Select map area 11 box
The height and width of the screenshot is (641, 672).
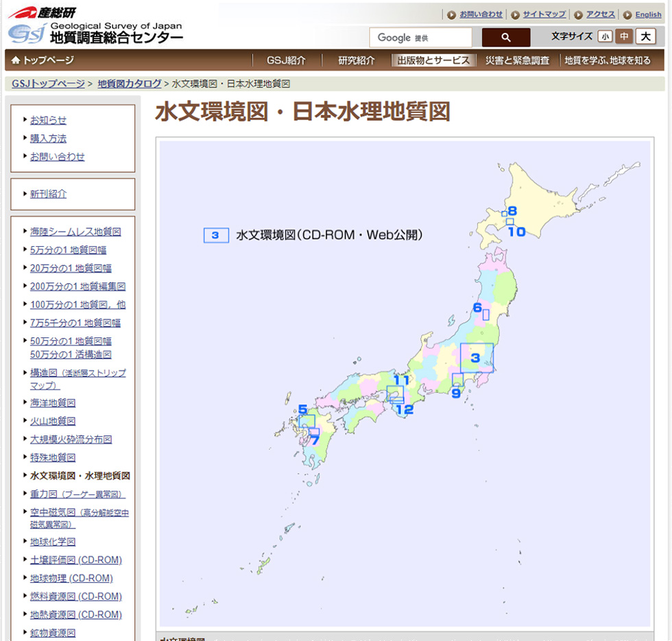(x=395, y=393)
